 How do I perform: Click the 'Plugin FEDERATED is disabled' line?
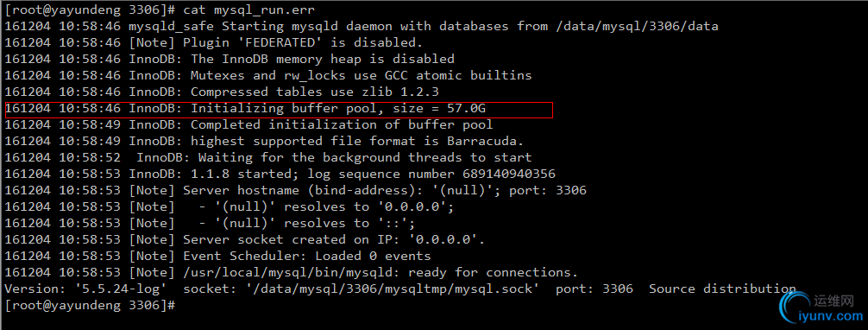[214, 42]
